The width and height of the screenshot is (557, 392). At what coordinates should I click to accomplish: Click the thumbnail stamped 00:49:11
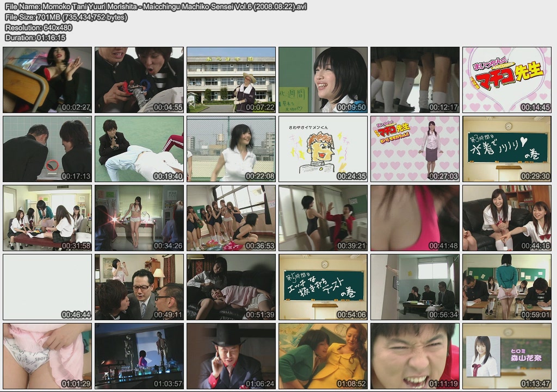point(139,287)
